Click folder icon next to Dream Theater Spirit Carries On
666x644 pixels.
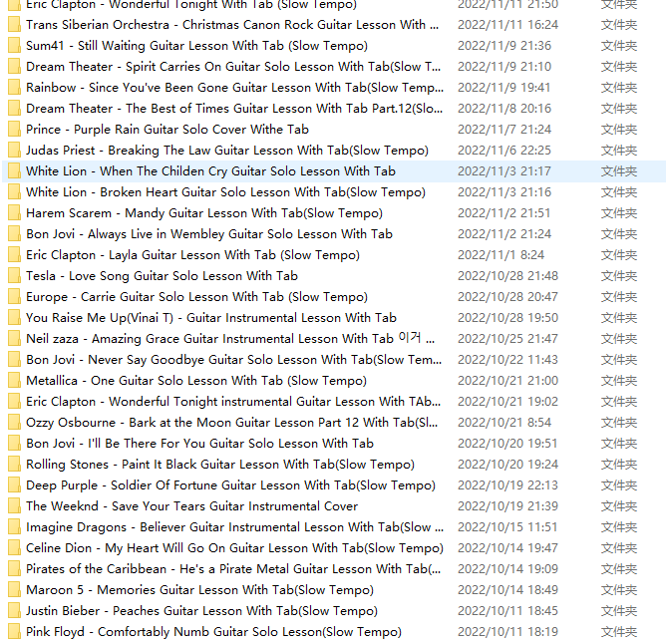(x=14, y=66)
